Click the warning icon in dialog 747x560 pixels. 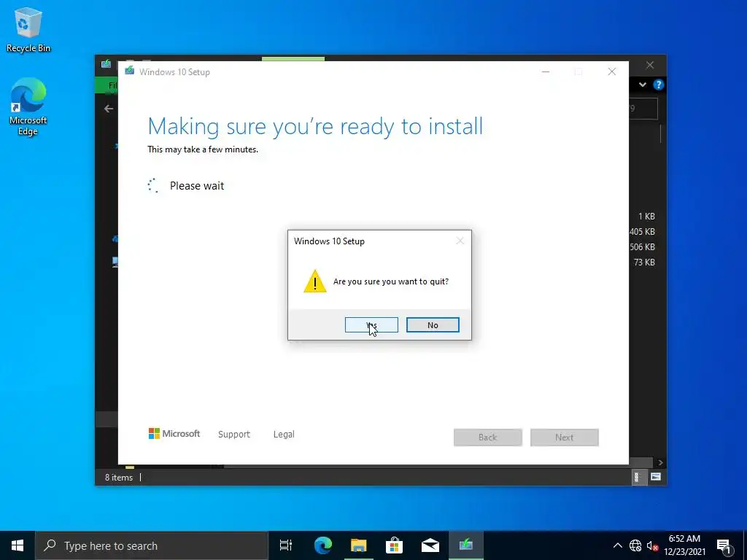(x=315, y=281)
